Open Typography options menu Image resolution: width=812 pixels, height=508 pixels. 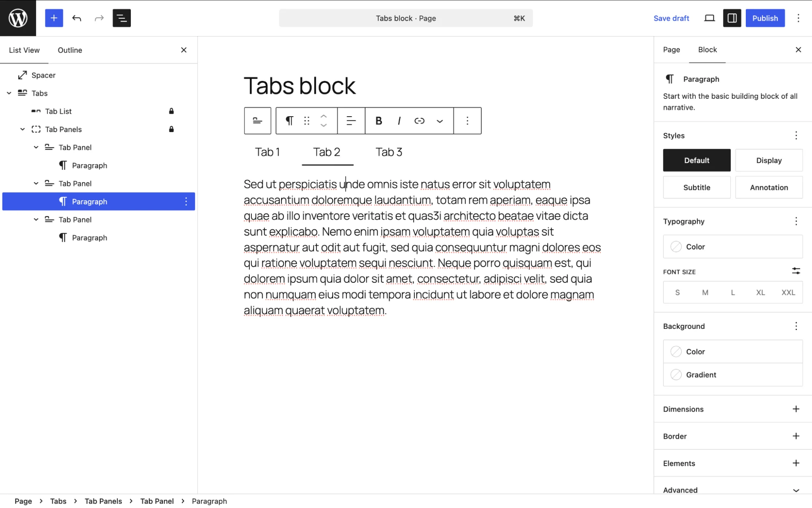[x=796, y=221]
